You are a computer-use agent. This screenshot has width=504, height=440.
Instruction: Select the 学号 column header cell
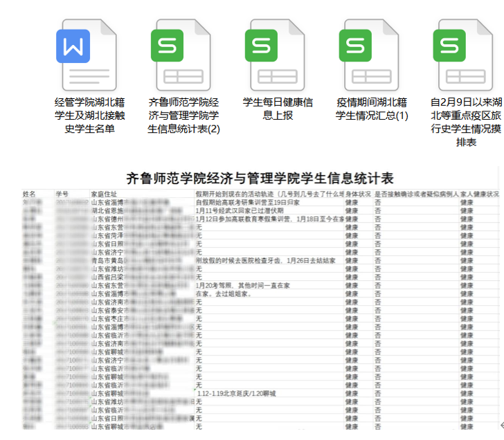coord(63,194)
